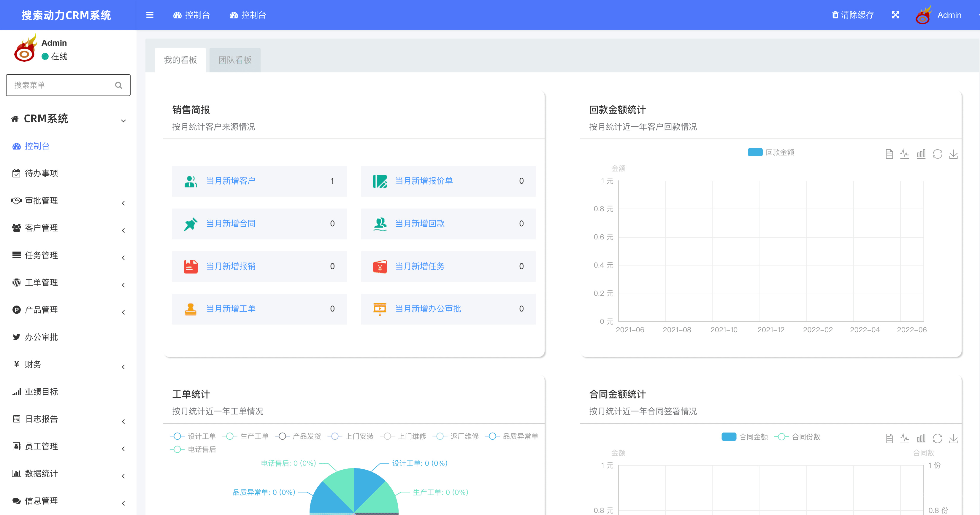Expand the 财务 sidebar submenu
The height and width of the screenshot is (515, 980).
click(69, 364)
